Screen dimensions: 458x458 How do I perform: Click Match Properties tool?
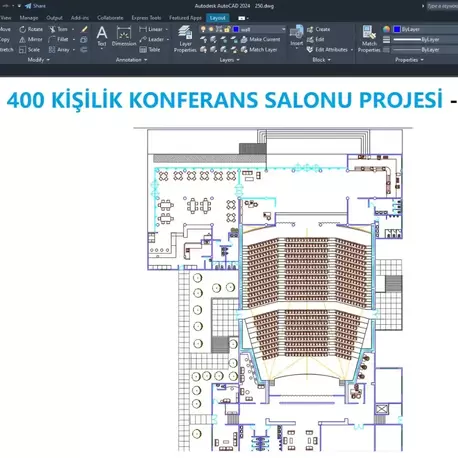369,39
